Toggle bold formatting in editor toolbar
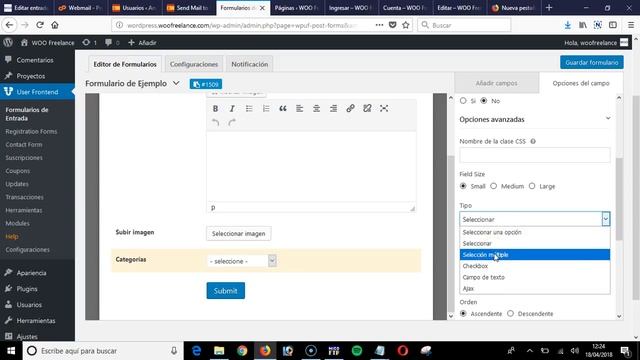The height and width of the screenshot is (360, 640). [x=216, y=109]
